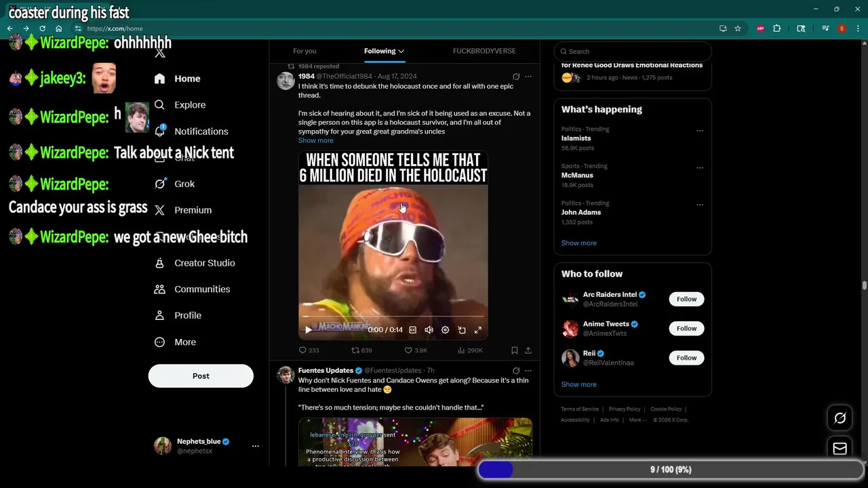Image resolution: width=868 pixels, height=488 pixels.
Task: Reload the page in browser
Action: [x=42, y=28]
